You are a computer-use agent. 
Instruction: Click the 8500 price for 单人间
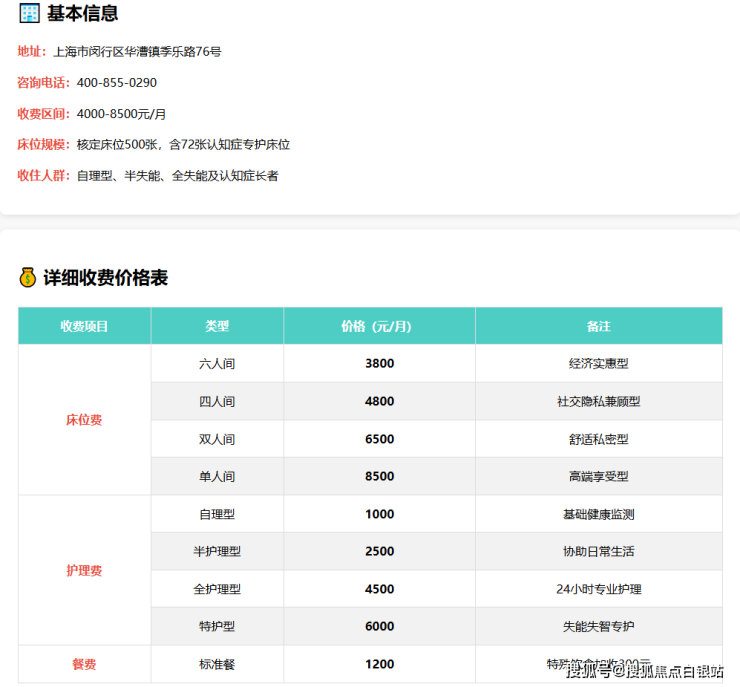click(x=379, y=477)
